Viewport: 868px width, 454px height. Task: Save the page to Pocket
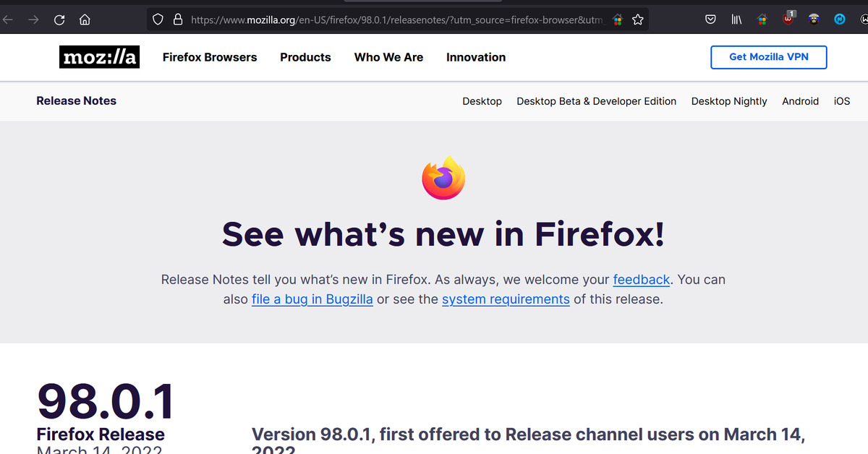711,20
